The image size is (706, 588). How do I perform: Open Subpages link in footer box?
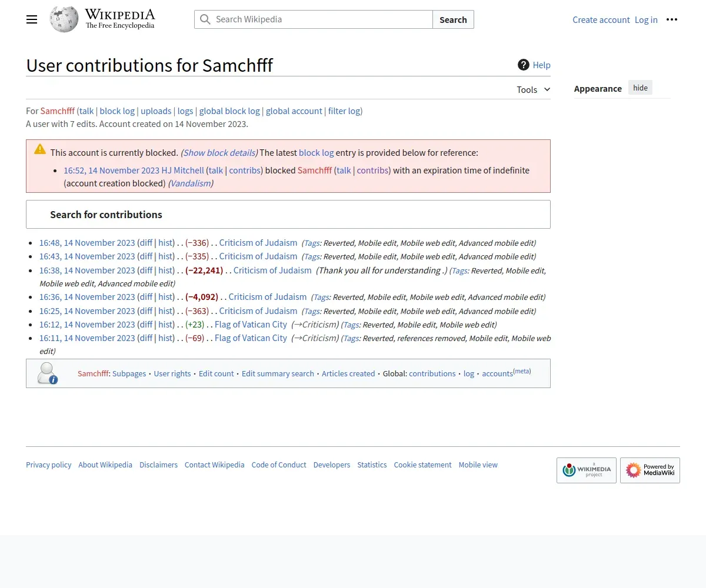[x=129, y=373]
